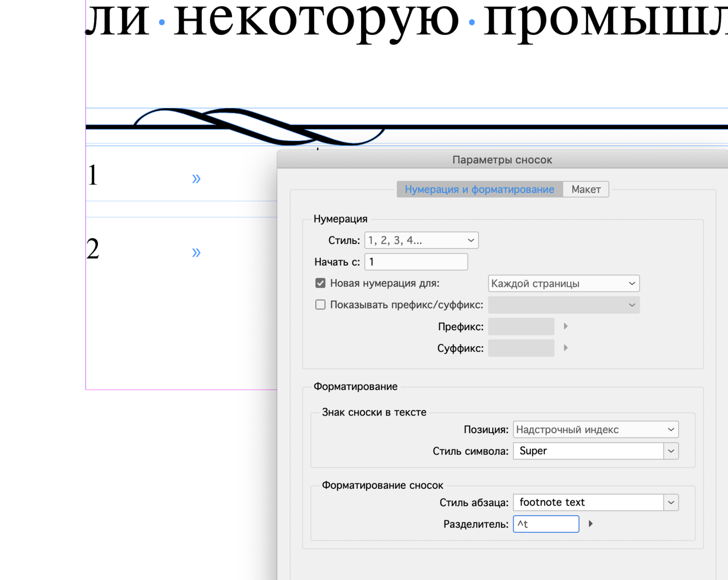The height and width of the screenshot is (580, 728).
Task: Open the special characters menu next to Префикс
Action: point(565,326)
